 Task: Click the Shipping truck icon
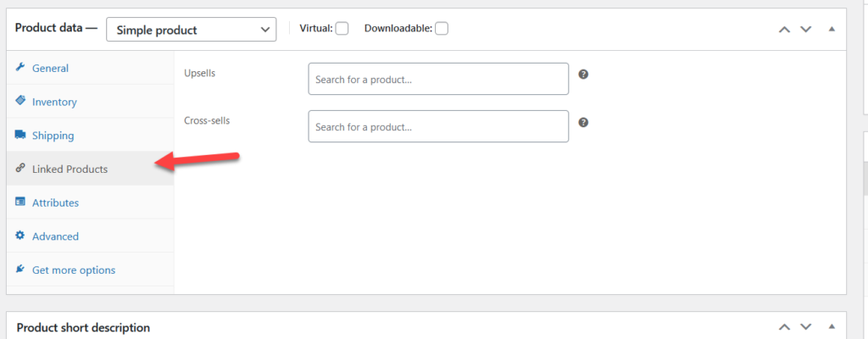coord(20,135)
